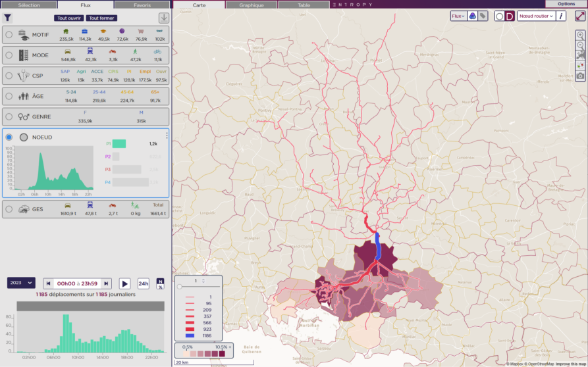
Task: Play the time animation
Action: coord(125,283)
